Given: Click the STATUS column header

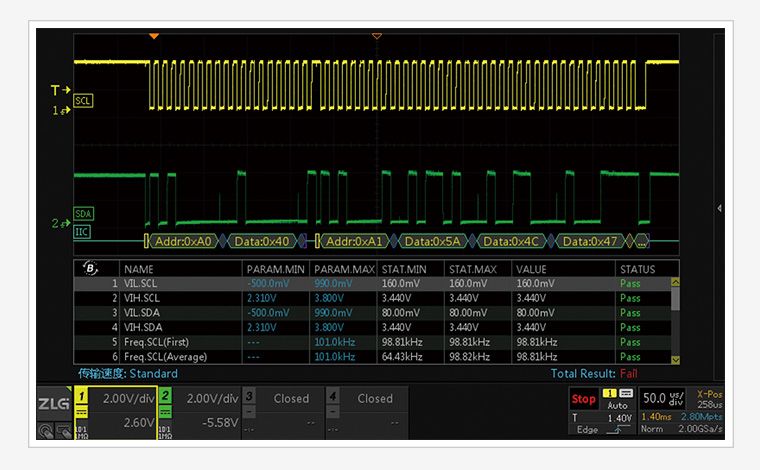Looking at the screenshot, I should click(x=637, y=269).
